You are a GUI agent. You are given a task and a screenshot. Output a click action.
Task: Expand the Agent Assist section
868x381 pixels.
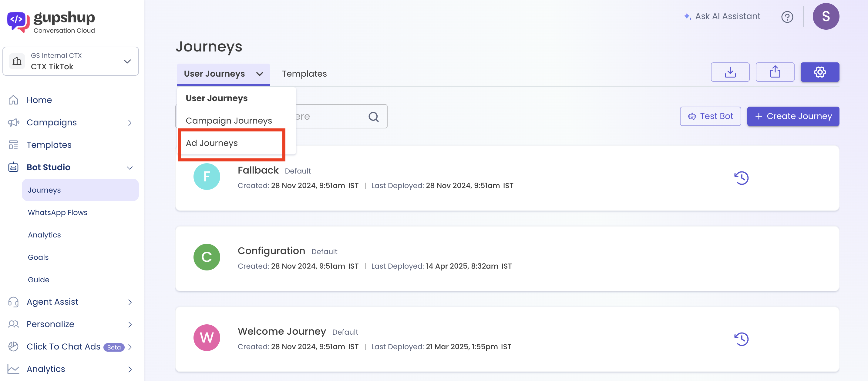tap(130, 302)
